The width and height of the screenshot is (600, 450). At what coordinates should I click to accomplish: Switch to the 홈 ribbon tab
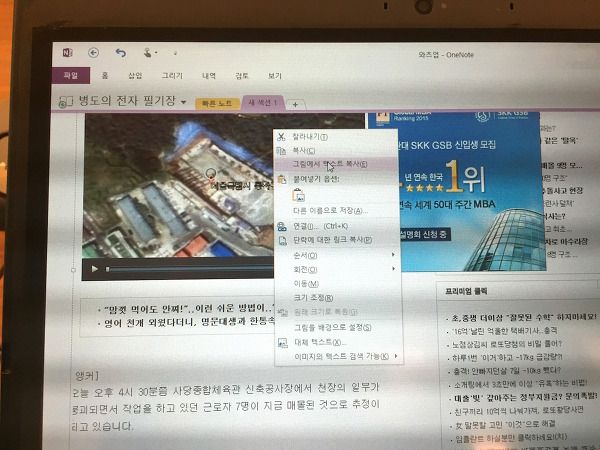click(x=105, y=75)
